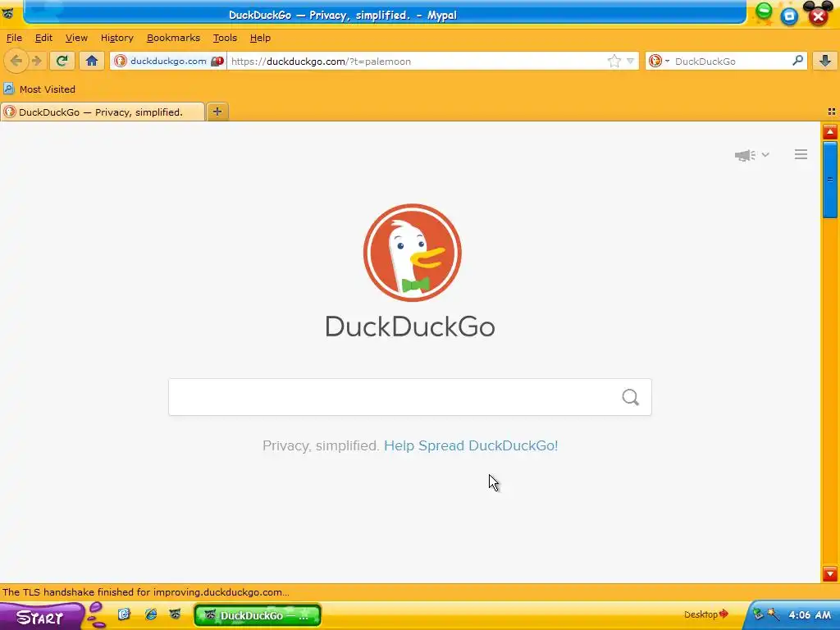Click the duckduckgo.com site identity badge
The image size is (840, 630).
(x=168, y=61)
